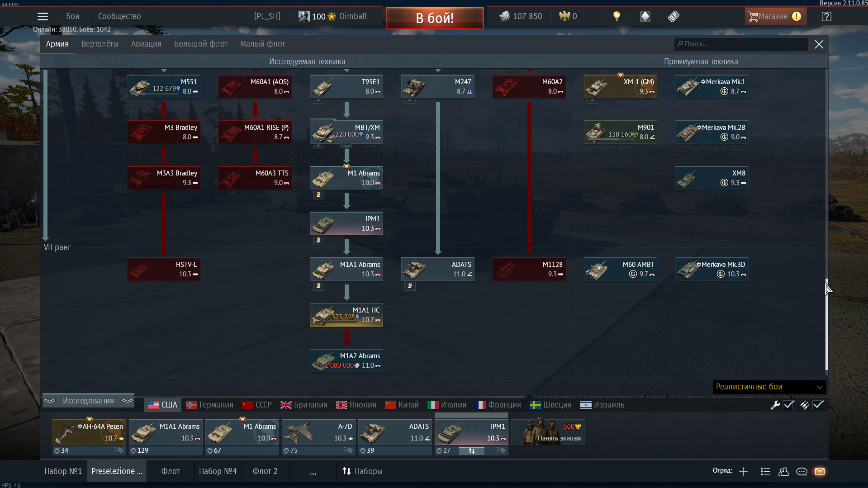The width and height of the screenshot is (868, 488).
Task: Open the Сообщество menu
Action: click(119, 16)
